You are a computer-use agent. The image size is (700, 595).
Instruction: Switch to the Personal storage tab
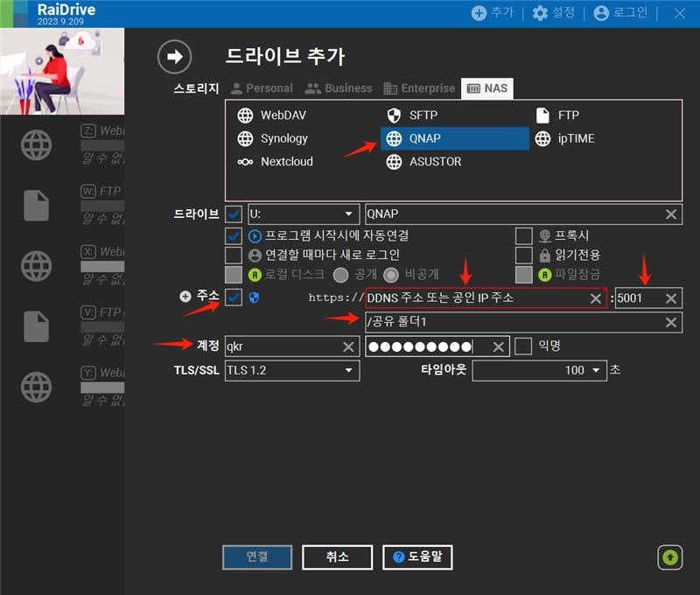[x=262, y=88]
